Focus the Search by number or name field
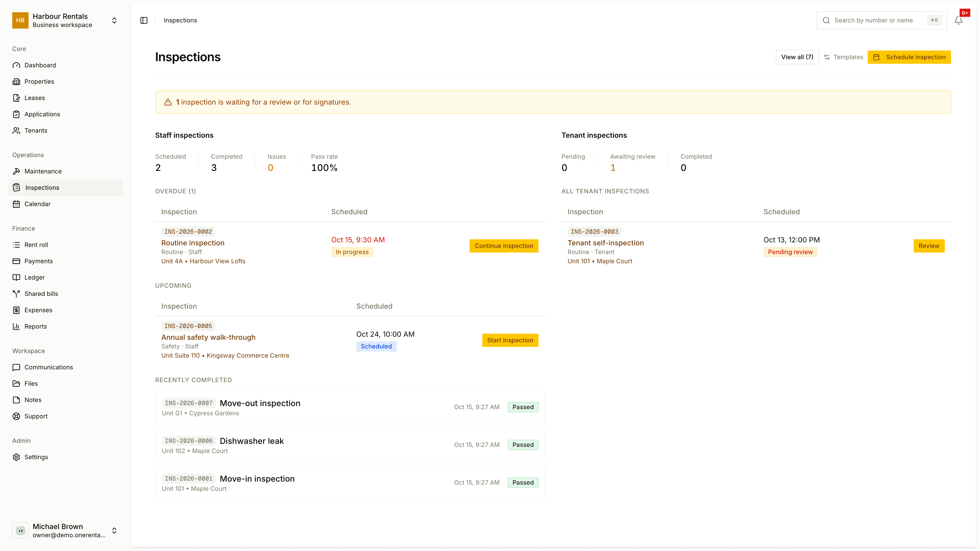Viewport: 980px width, 551px height. point(882,20)
